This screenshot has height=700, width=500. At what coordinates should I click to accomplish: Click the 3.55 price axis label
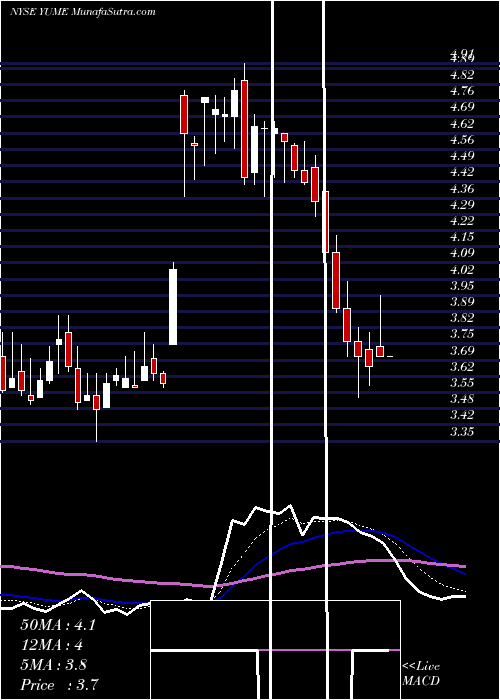pos(462,383)
